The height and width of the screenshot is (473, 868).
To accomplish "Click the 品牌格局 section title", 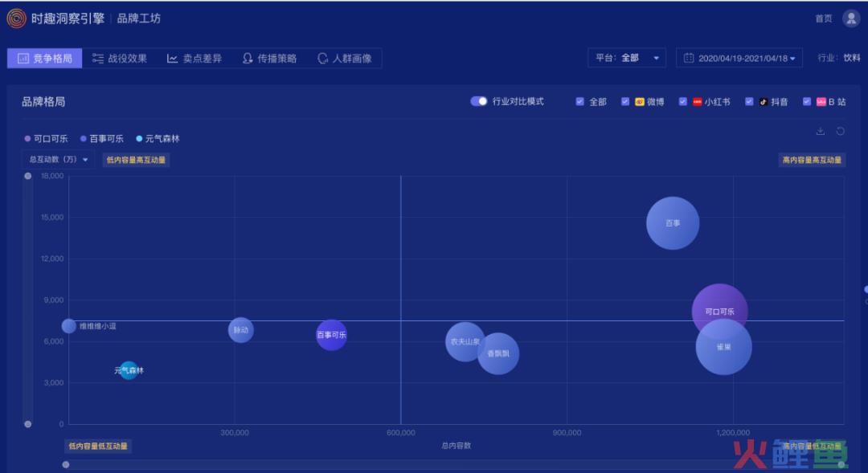I will pos(43,101).
